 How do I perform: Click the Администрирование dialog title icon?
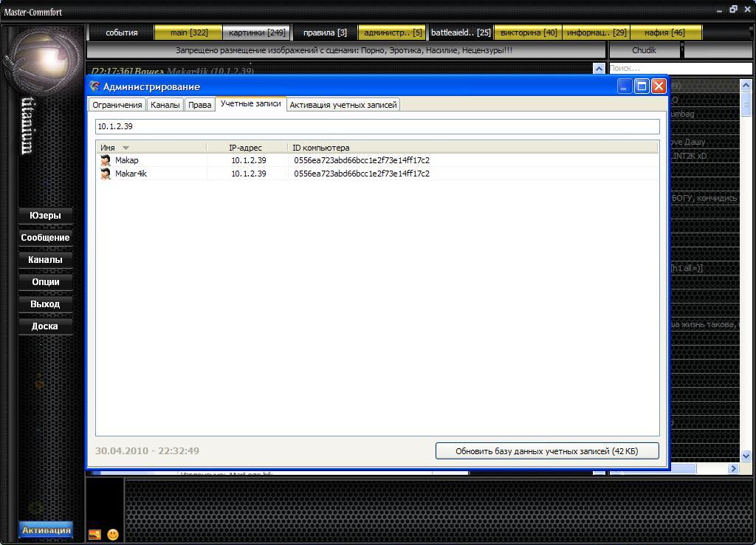(94, 86)
